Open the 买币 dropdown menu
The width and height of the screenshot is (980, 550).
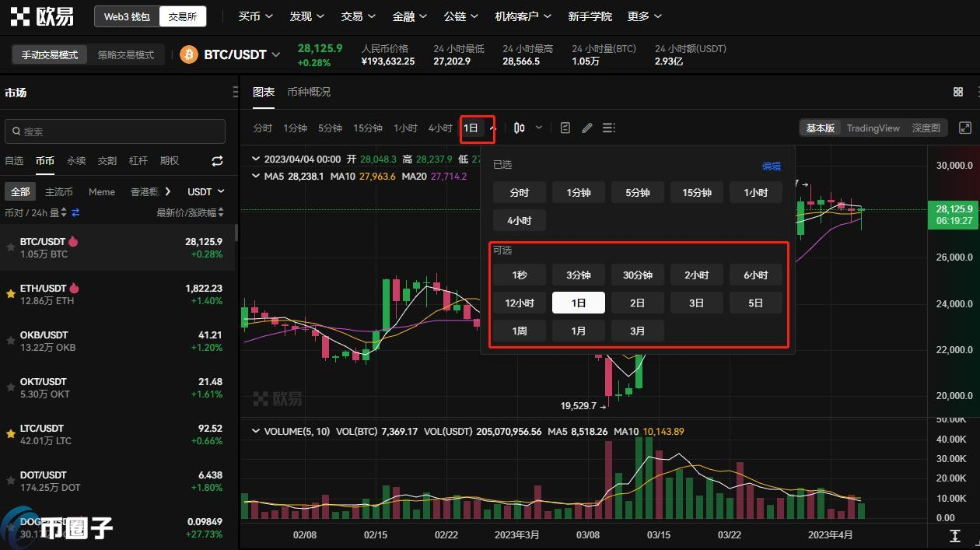point(256,16)
